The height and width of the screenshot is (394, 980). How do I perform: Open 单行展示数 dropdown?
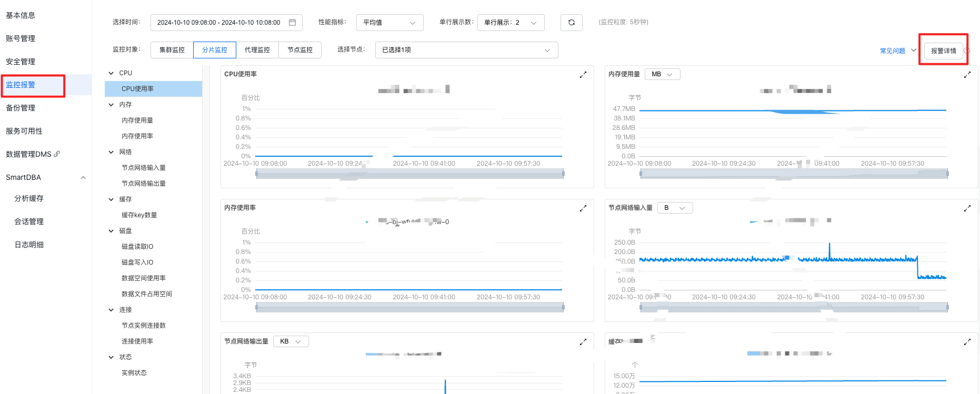pos(511,23)
